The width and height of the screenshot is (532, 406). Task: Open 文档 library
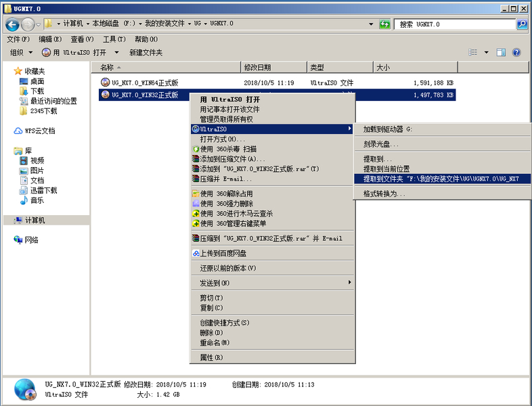32,180
